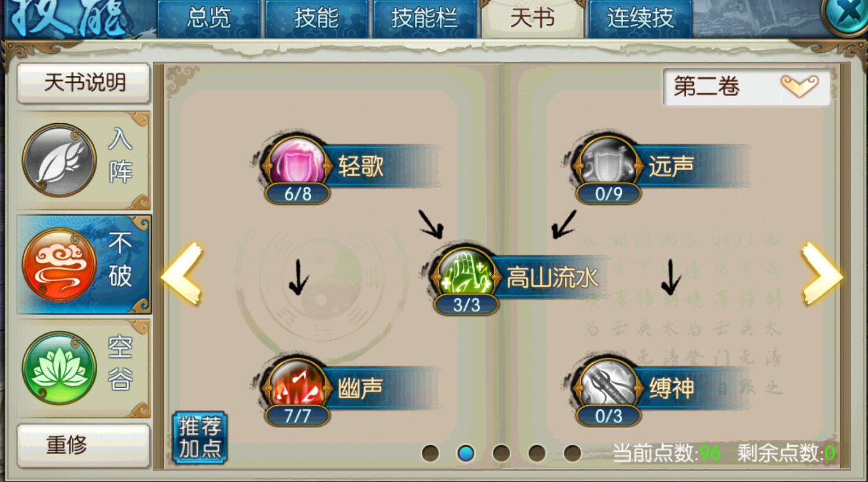Image resolution: width=868 pixels, height=482 pixels.
Task: Open the 技能栏 tab
Action: [424, 19]
